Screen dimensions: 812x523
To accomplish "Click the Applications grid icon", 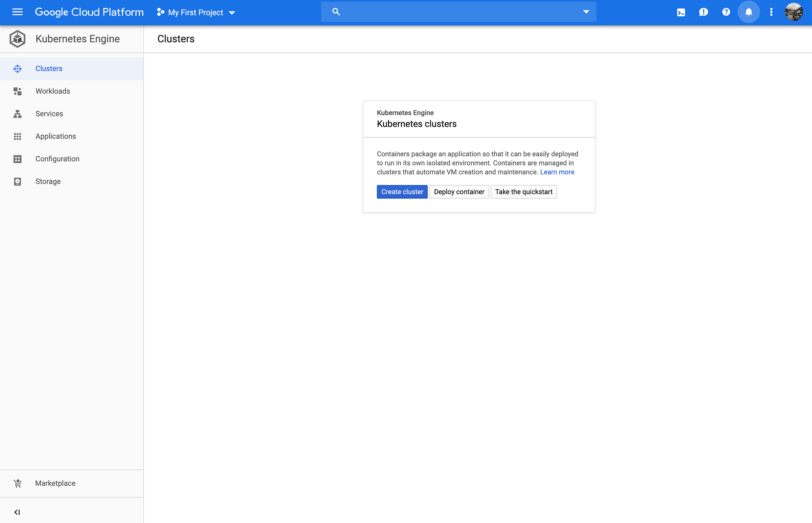I will pyautogui.click(x=17, y=136).
